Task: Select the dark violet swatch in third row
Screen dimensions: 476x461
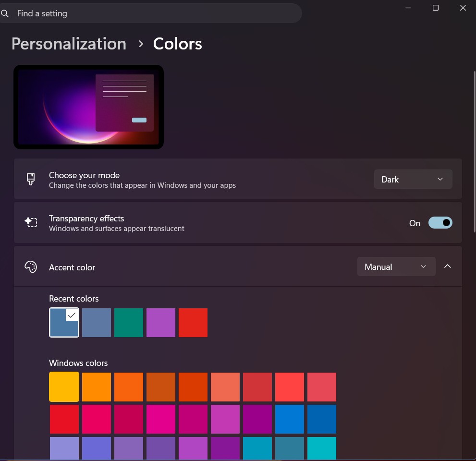Action: tap(225, 448)
